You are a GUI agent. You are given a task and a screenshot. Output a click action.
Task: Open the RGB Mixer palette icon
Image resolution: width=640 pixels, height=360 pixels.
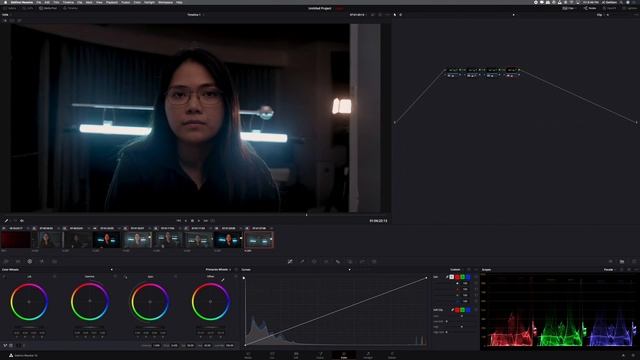coord(42,261)
